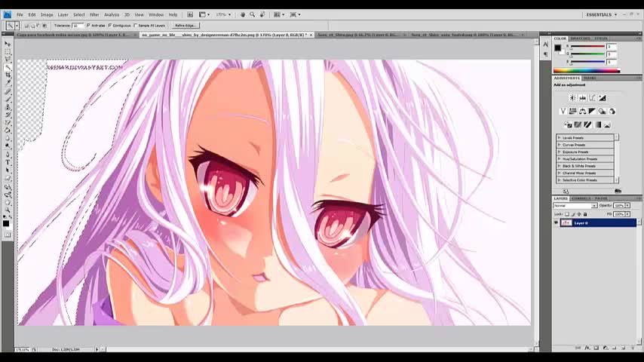The height and width of the screenshot is (362, 644).
Task: Open layer blend mode Normal dropdown
Action: coord(575,205)
